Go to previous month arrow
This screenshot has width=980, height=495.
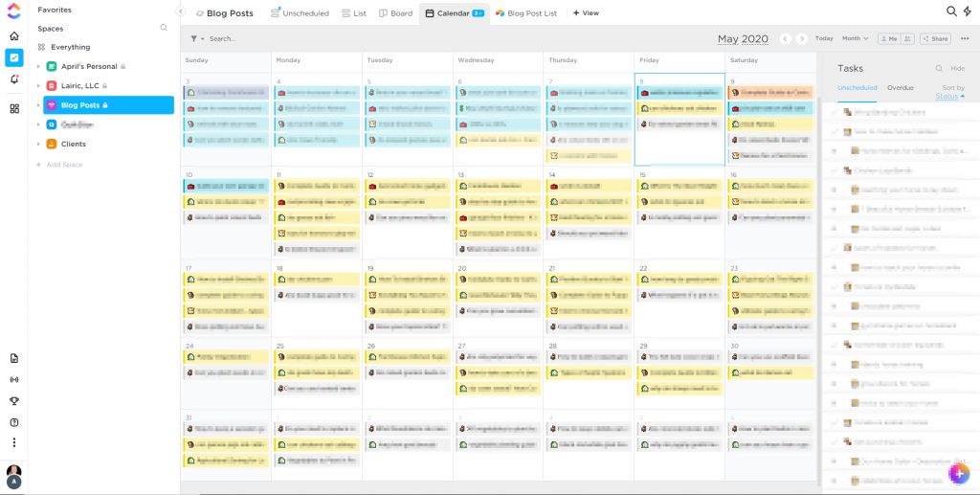[786, 38]
